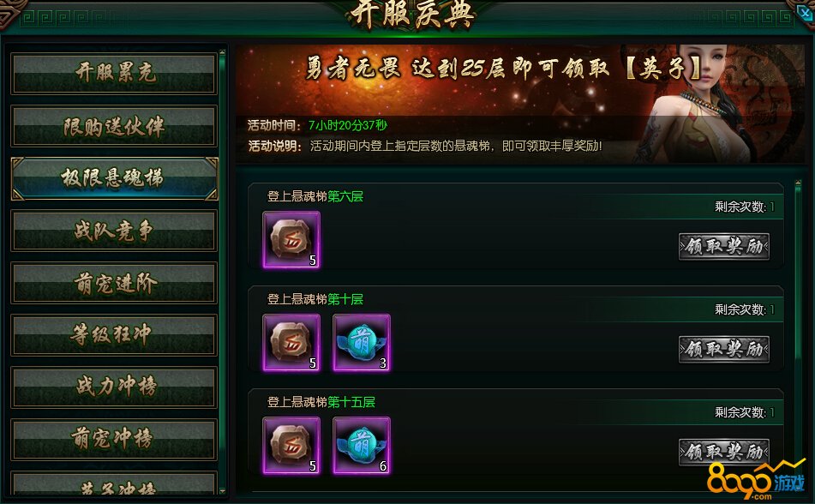Viewport: 815px width, 504px height.
Task: Claim the reward for 第六层
Action: point(724,247)
